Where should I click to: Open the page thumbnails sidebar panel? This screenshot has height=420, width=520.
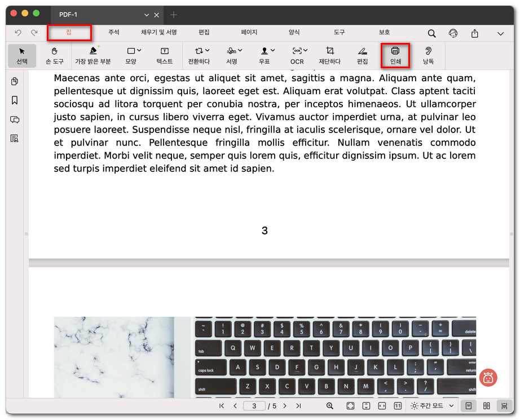(x=15, y=81)
